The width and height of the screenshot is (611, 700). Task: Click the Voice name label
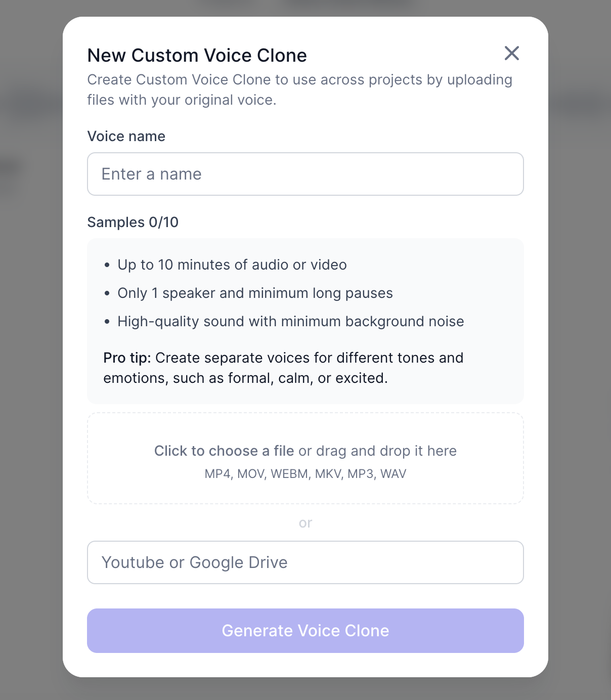pos(126,136)
